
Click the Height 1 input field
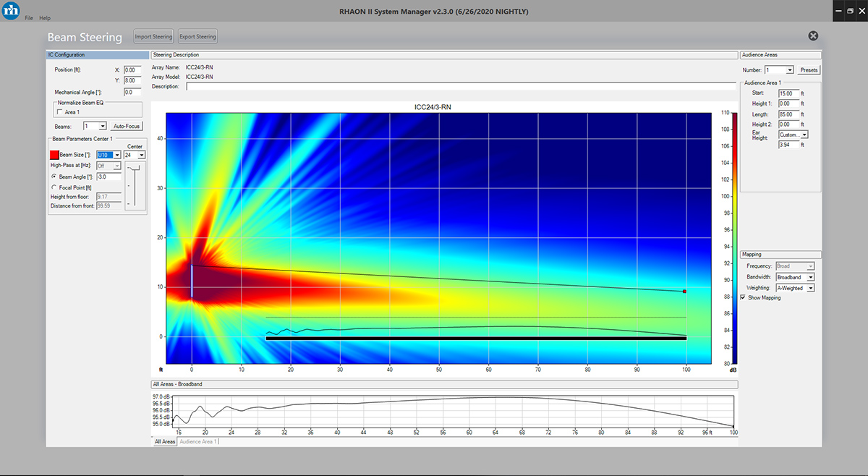tap(788, 103)
